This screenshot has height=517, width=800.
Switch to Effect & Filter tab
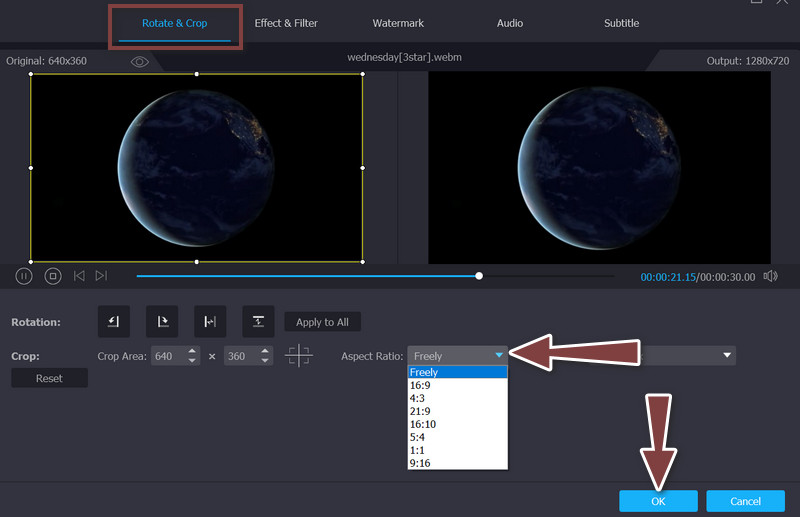pyautogui.click(x=286, y=23)
